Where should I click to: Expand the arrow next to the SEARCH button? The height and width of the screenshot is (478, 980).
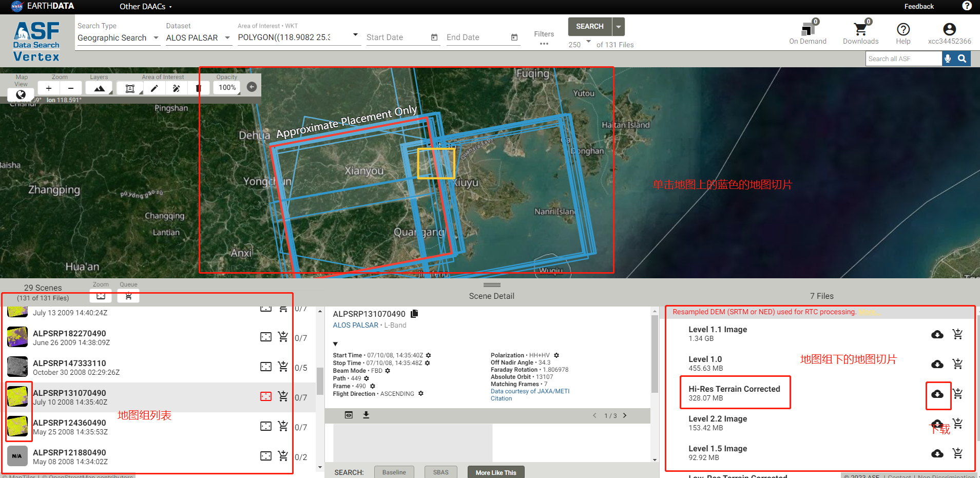(619, 26)
